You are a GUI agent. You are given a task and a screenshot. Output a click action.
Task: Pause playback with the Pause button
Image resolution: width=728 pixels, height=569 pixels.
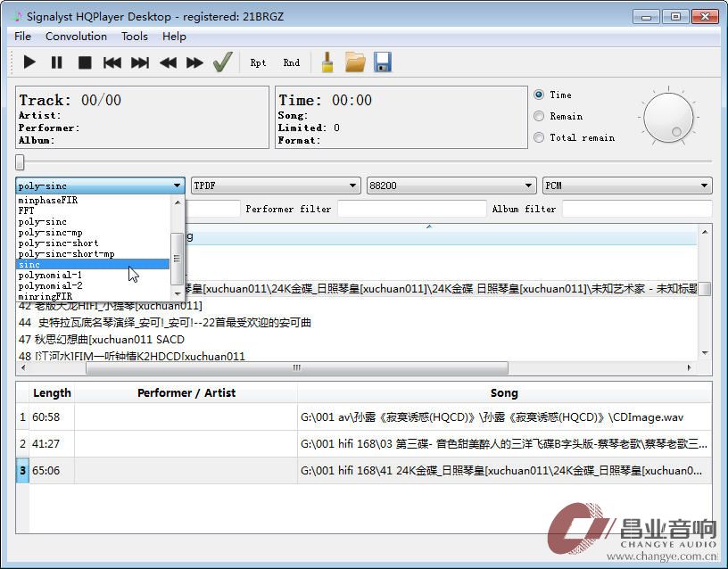pos(56,62)
